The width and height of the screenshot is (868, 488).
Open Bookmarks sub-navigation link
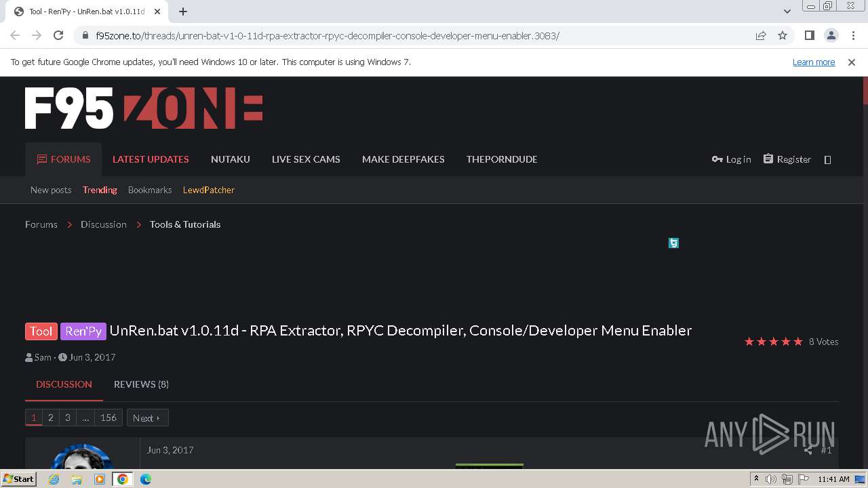[150, 190]
